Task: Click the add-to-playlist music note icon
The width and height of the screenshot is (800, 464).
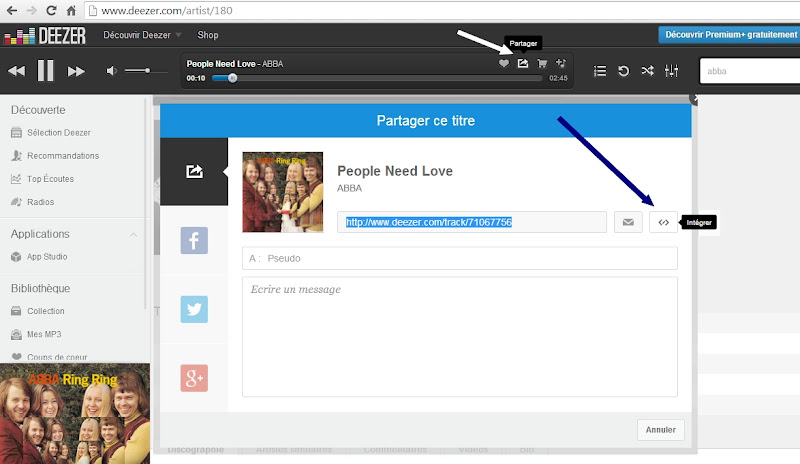Action: [561, 63]
